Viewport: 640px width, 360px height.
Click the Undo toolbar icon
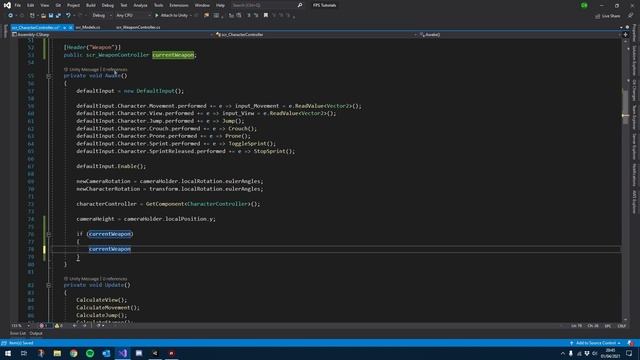pos(68,16)
